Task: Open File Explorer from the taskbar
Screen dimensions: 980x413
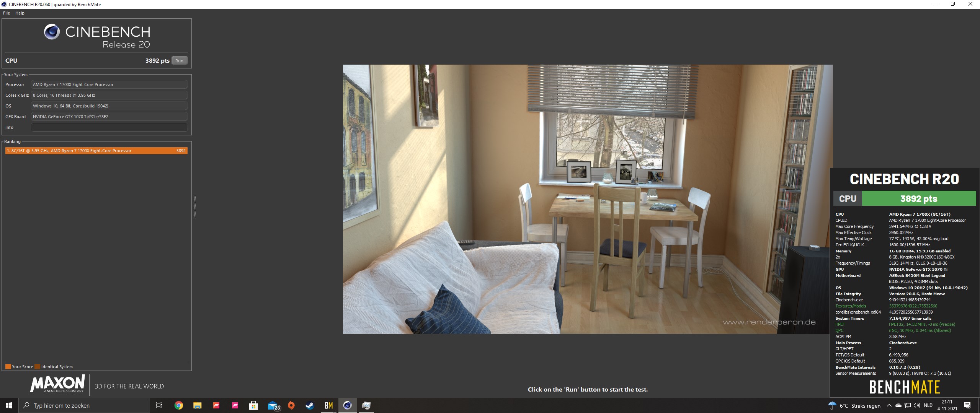Action: coord(197,405)
